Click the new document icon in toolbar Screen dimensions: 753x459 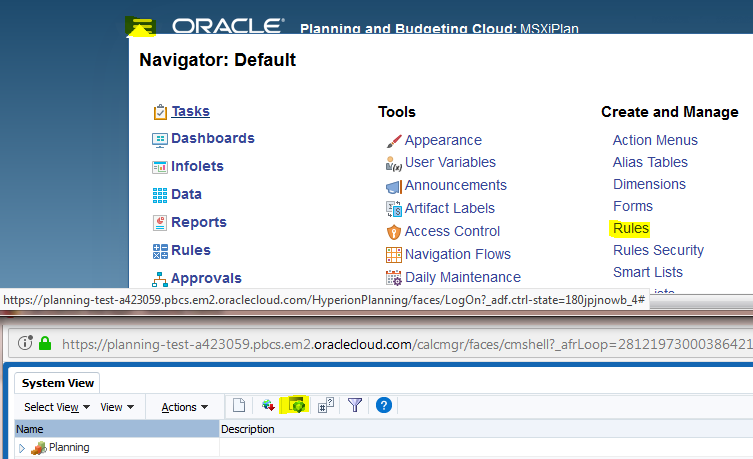click(239, 406)
